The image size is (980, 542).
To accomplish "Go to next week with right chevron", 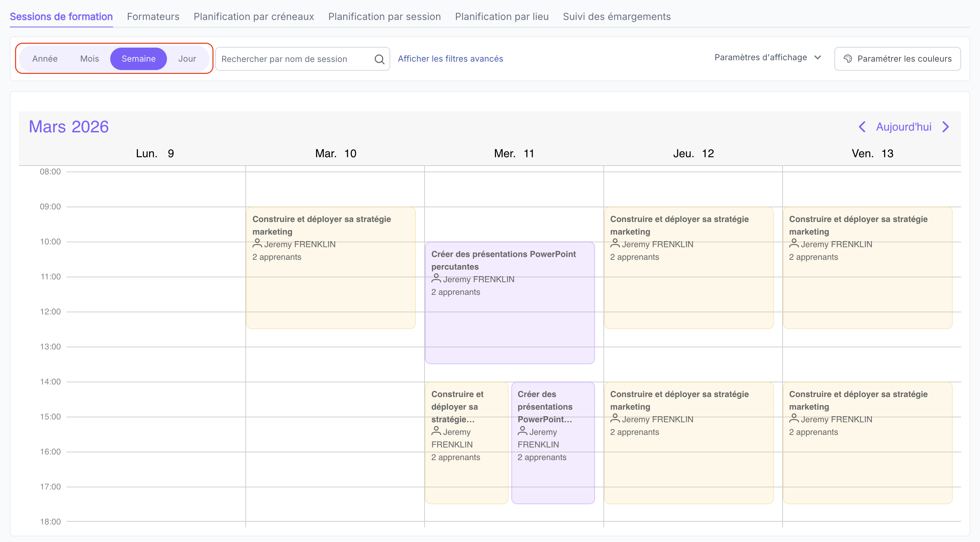I will point(946,127).
